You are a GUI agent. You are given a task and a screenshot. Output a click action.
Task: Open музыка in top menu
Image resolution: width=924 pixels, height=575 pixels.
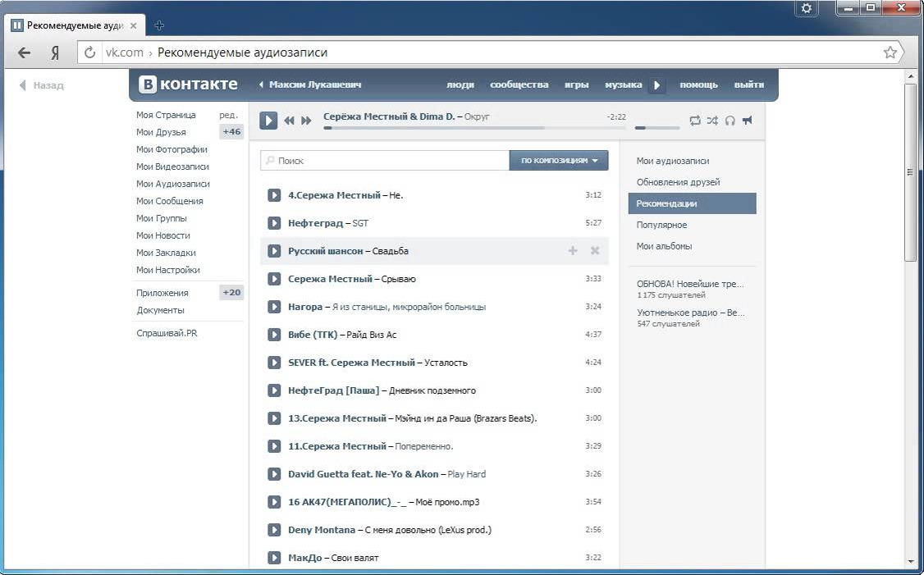(623, 84)
